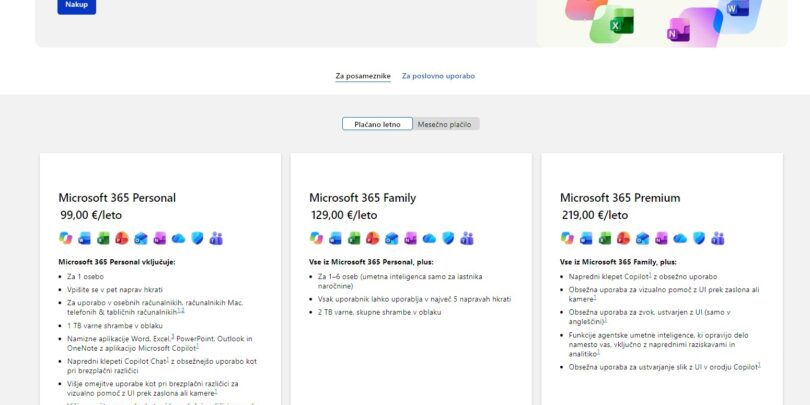Click the PowerPoint icon in the Premium plan
The height and width of the screenshot is (405, 810).
(624, 238)
